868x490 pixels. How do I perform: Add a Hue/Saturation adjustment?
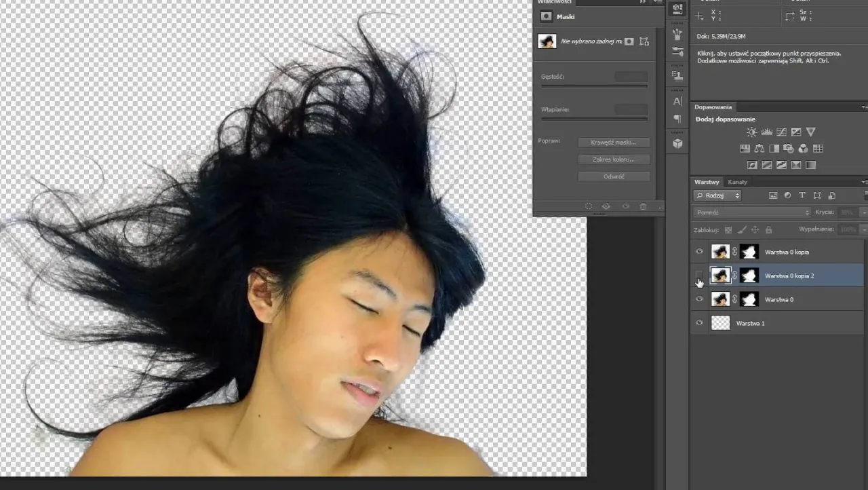745,148
